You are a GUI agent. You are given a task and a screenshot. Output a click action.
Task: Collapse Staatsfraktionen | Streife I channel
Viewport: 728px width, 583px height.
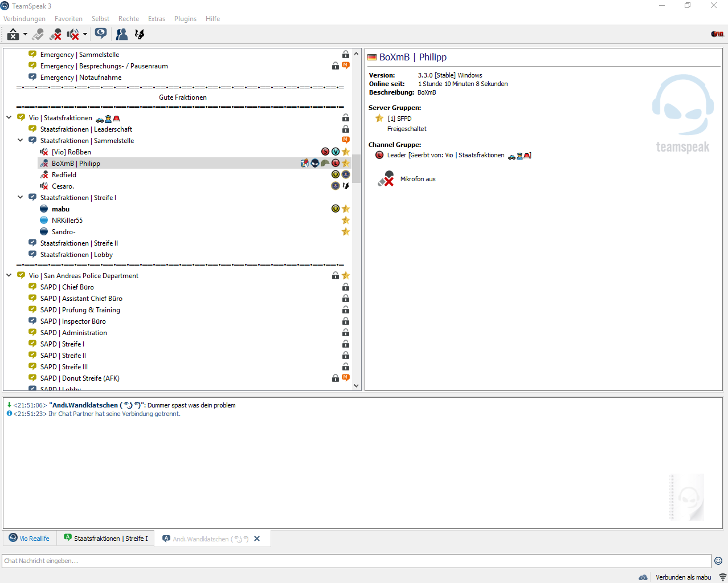(x=21, y=198)
